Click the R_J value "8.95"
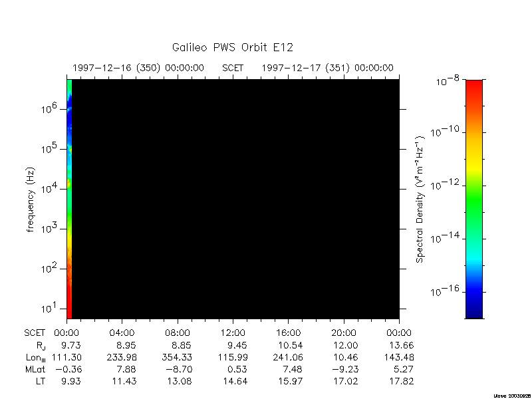 pos(126,345)
